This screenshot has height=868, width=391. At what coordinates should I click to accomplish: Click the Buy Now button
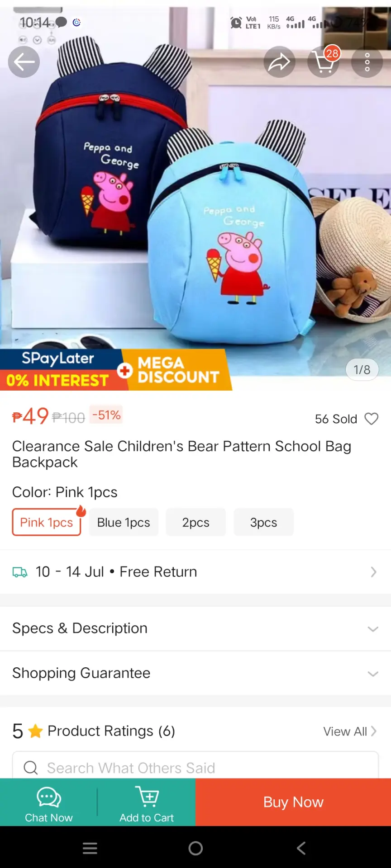click(293, 802)
